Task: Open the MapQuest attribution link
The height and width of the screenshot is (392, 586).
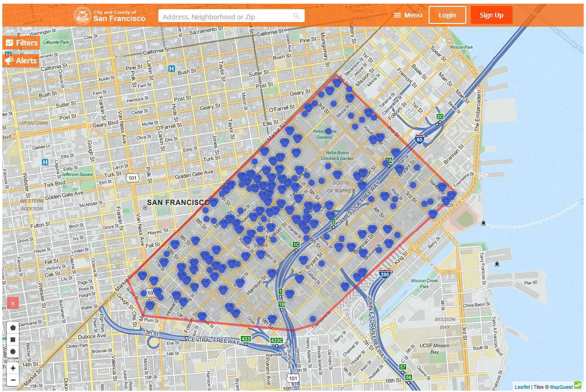Action: click(561, 387)
